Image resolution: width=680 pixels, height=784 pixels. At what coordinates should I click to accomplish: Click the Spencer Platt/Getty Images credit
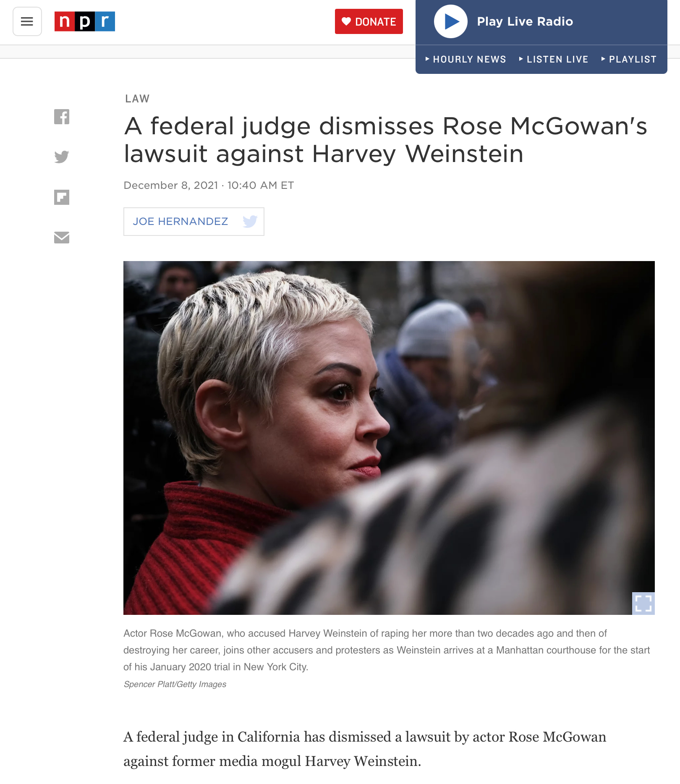175,684
